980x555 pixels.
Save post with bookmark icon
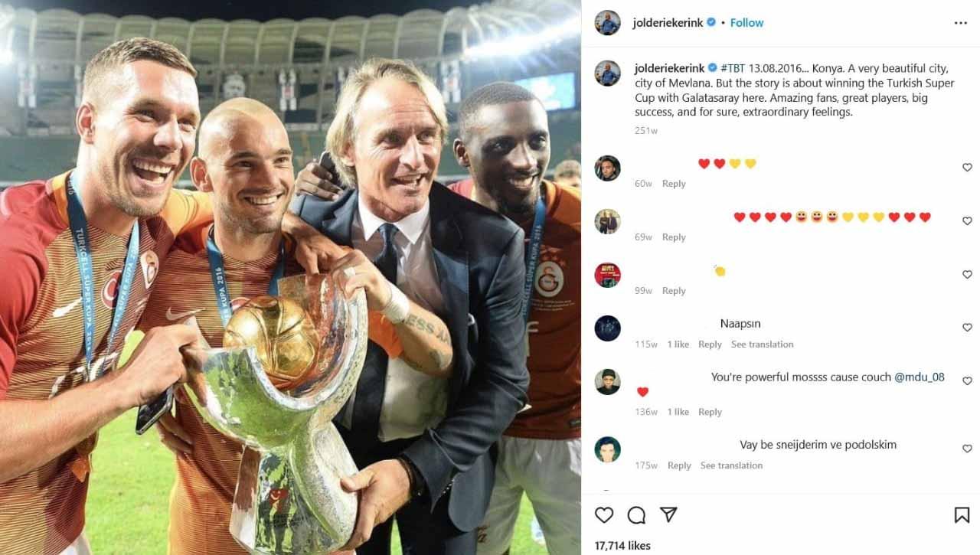(x=962, y=515)
